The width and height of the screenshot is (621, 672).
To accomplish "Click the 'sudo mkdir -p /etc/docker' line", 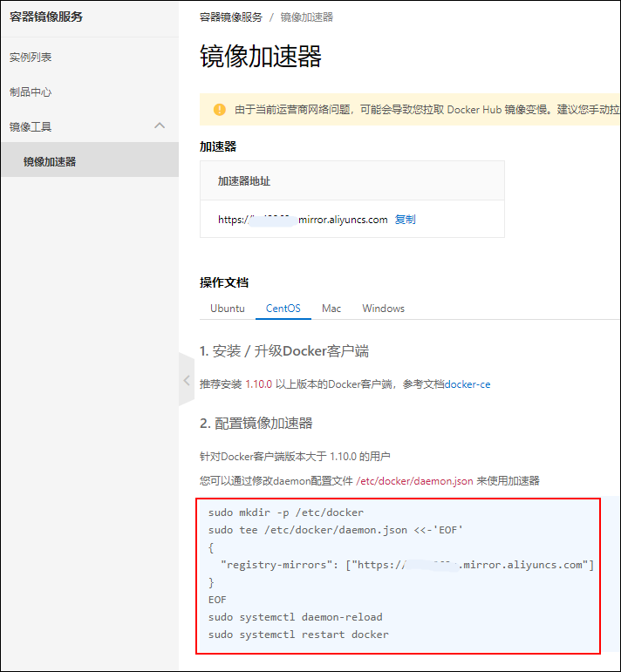I will pos(285,512).
